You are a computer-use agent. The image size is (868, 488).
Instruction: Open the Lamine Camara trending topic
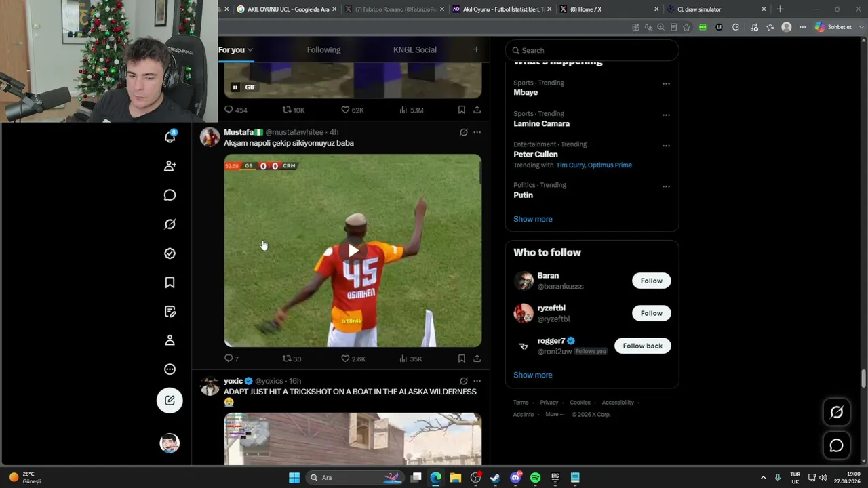click(x=541, y=124)
